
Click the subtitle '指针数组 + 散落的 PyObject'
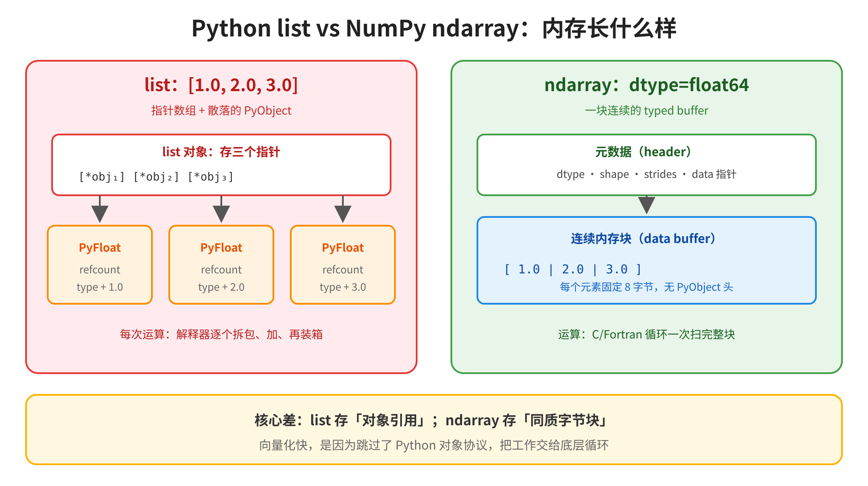tap(221, 111)
